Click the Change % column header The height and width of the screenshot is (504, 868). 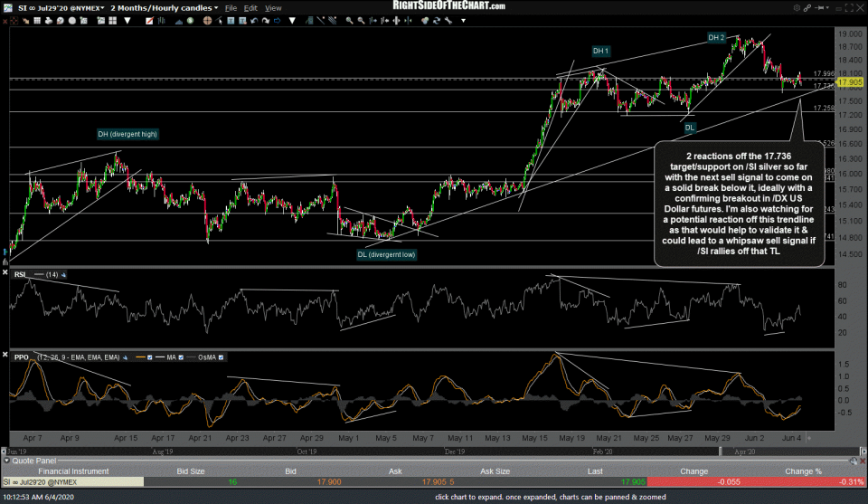tap(803, 471)
